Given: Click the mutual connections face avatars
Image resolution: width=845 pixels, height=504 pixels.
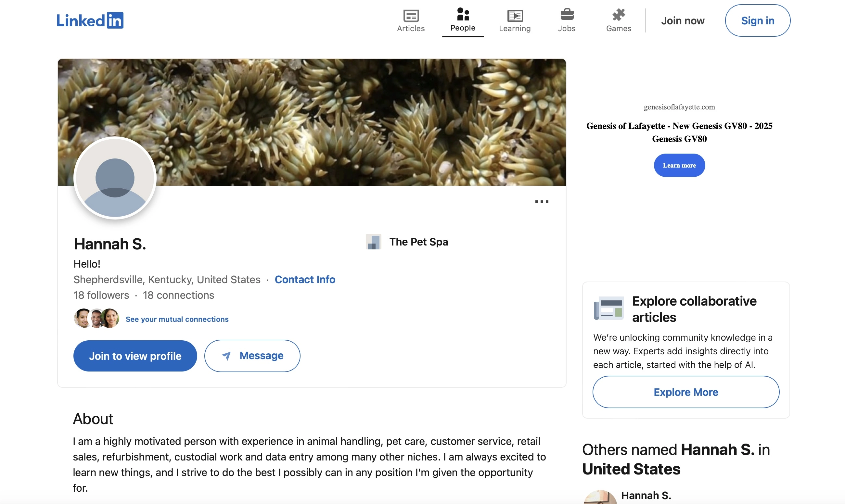Looking at the screenshot, I should [96, 318].
